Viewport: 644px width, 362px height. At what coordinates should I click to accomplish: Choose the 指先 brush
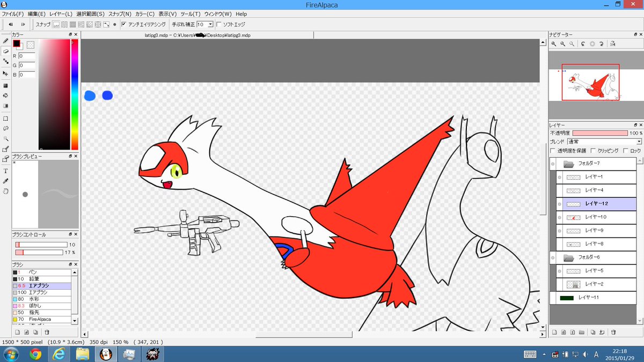point(42,312)
